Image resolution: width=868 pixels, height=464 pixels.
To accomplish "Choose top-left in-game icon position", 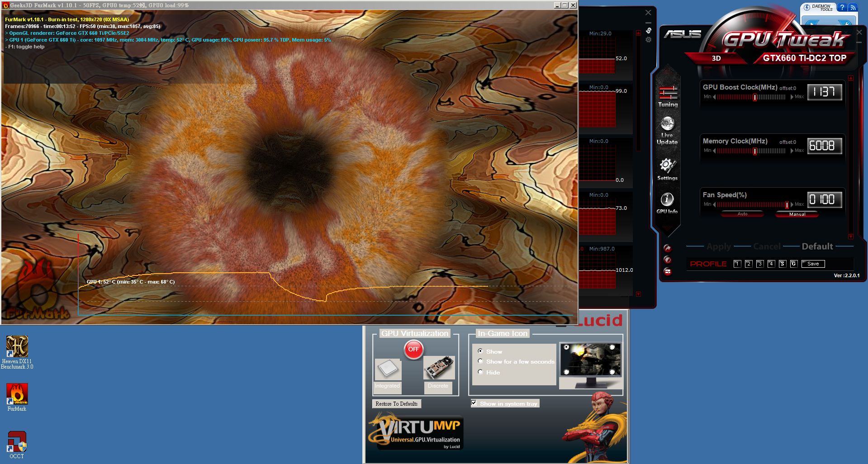I will (x=566, y=347).
